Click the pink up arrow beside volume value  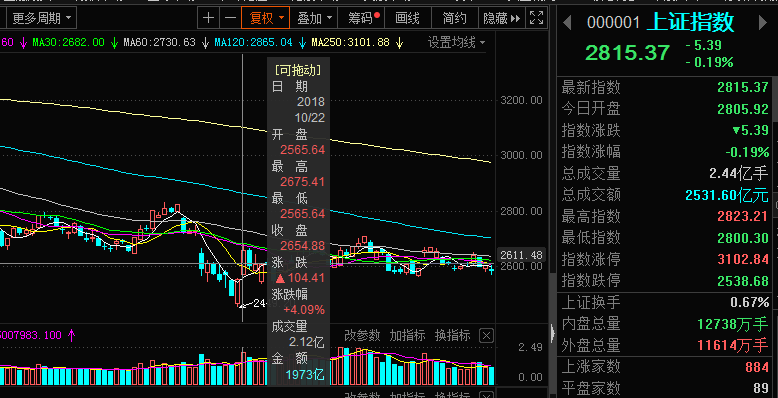pos(71,335)
